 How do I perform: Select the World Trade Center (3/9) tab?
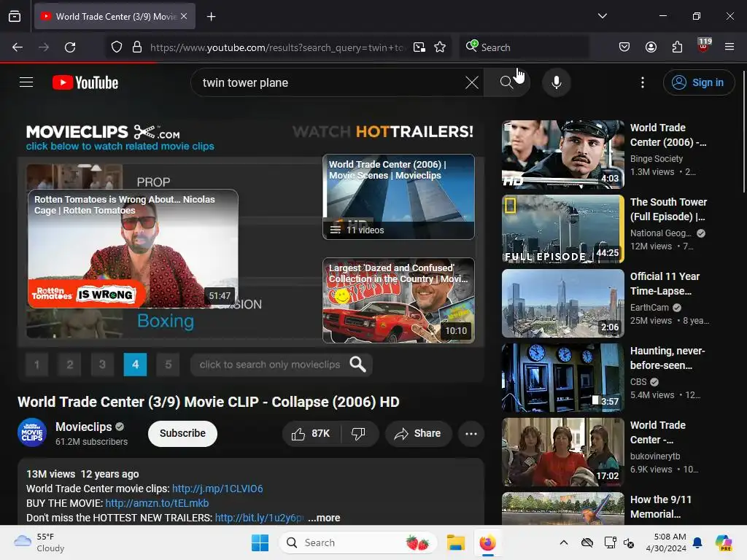[x=115, y=16]
